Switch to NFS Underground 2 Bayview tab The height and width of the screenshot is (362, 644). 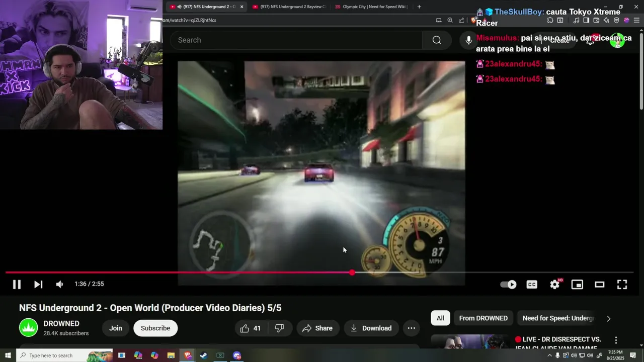coord(289,7)
